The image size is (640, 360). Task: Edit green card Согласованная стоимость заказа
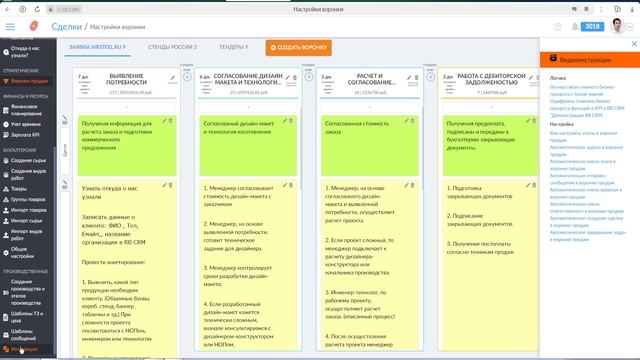(407, 120)
